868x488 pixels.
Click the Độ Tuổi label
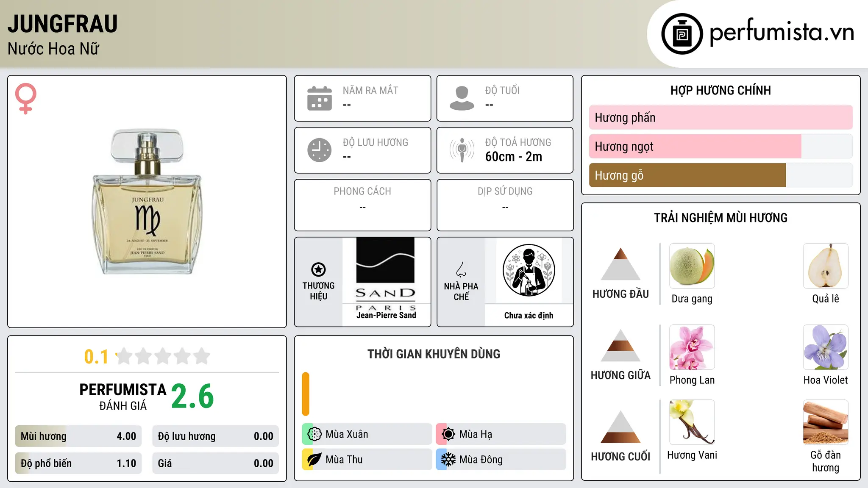point(502,91)
